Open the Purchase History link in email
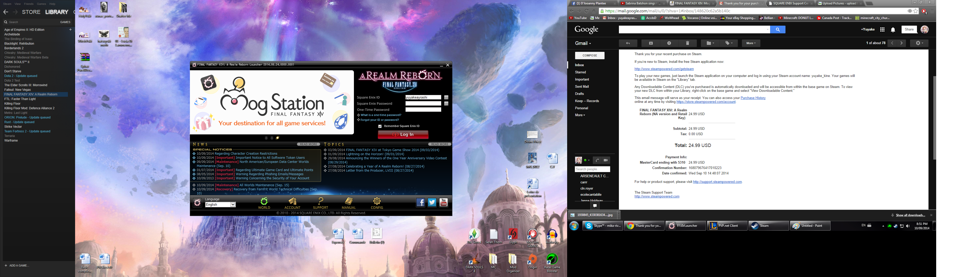Screen dimensions: 980x277 [x=753, y=98]
